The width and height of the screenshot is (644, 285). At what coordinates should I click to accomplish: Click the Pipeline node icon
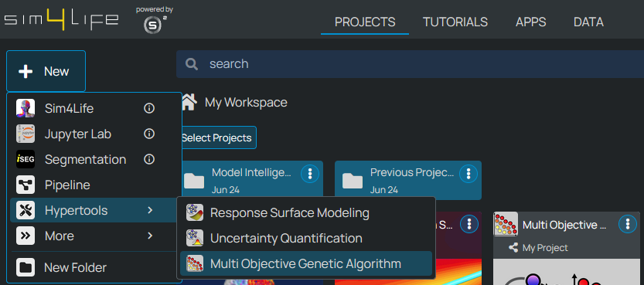tap(26, 185)
